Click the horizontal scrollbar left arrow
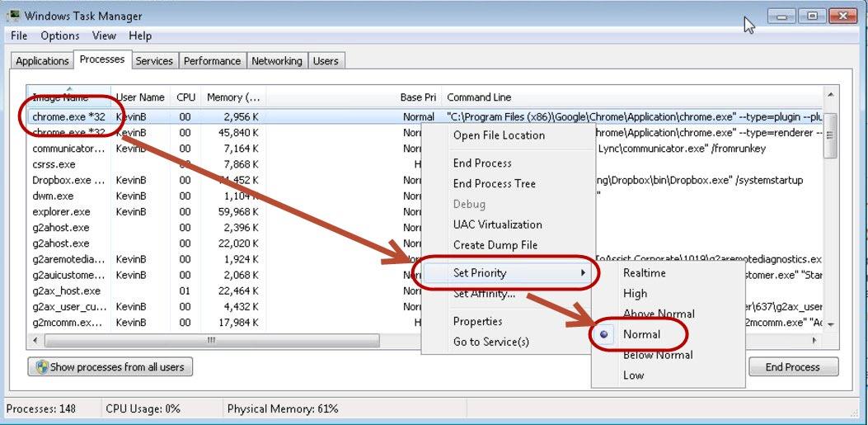 [35, 340]
